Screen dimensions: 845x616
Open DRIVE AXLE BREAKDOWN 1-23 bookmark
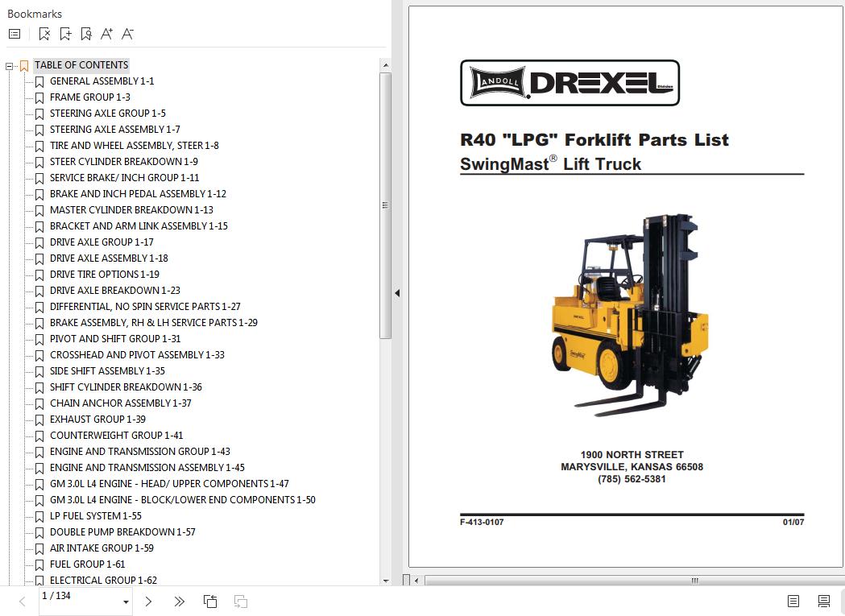pos(114,291)
